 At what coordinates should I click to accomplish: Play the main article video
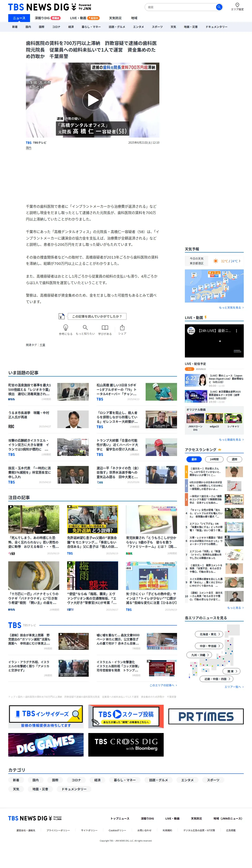[x=93, y=100]
